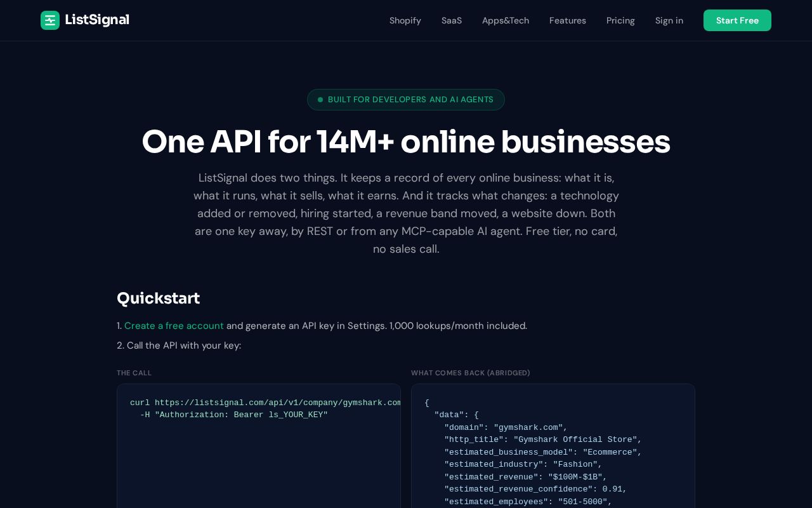Click the ListSignal green logo icon
This screenshot has width=812, height=508.
(x=50, y=20)
